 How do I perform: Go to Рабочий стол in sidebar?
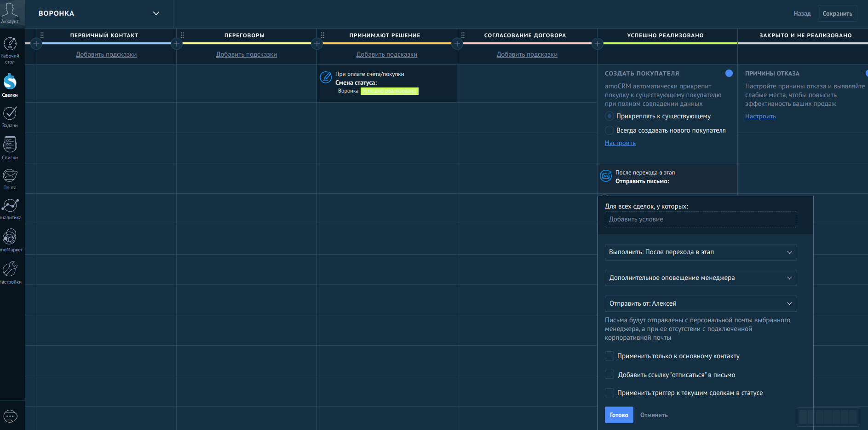coord(10,49)
